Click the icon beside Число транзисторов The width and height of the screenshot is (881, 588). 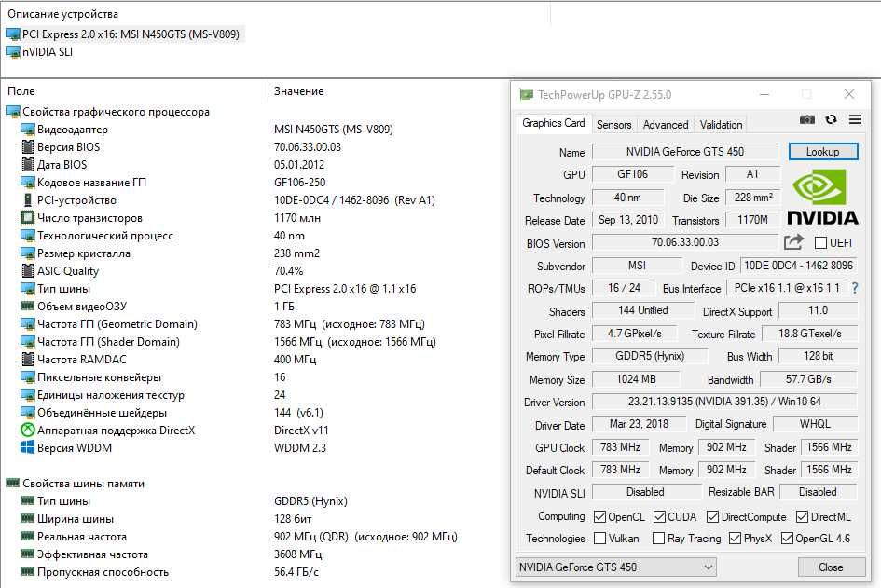pyautogui.click(x=28, y=217)
